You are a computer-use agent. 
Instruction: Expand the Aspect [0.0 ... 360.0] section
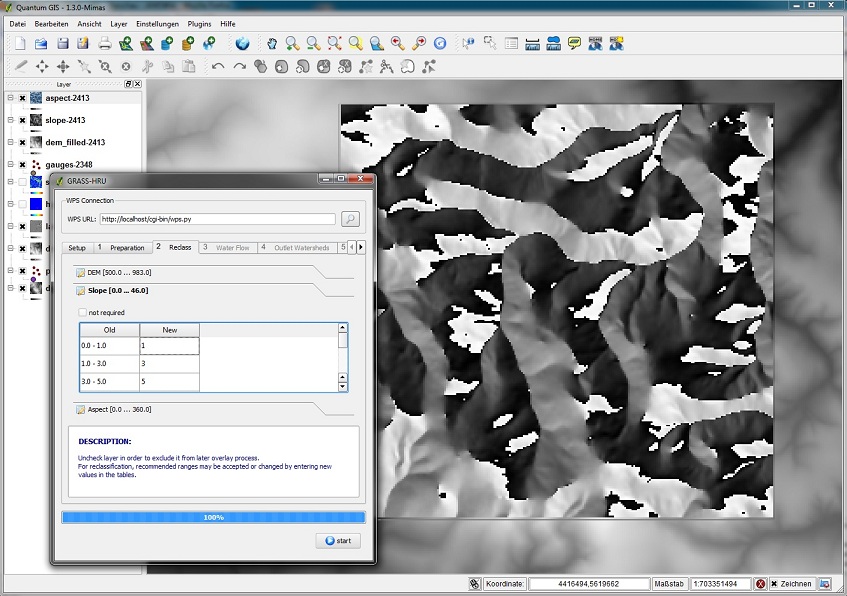click(x=118, y=410)
